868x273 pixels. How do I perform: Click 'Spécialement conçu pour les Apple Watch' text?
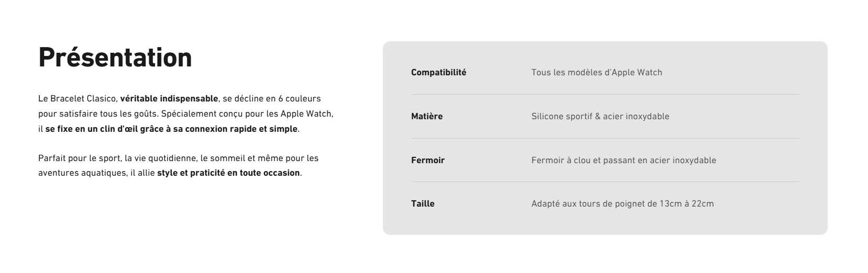pos(247,113)
